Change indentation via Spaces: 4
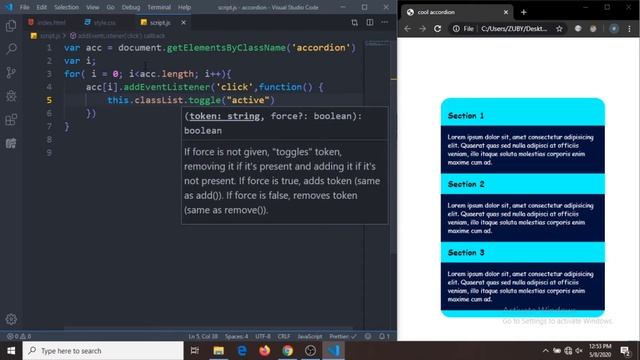640x360 pixels. [236, 336]
